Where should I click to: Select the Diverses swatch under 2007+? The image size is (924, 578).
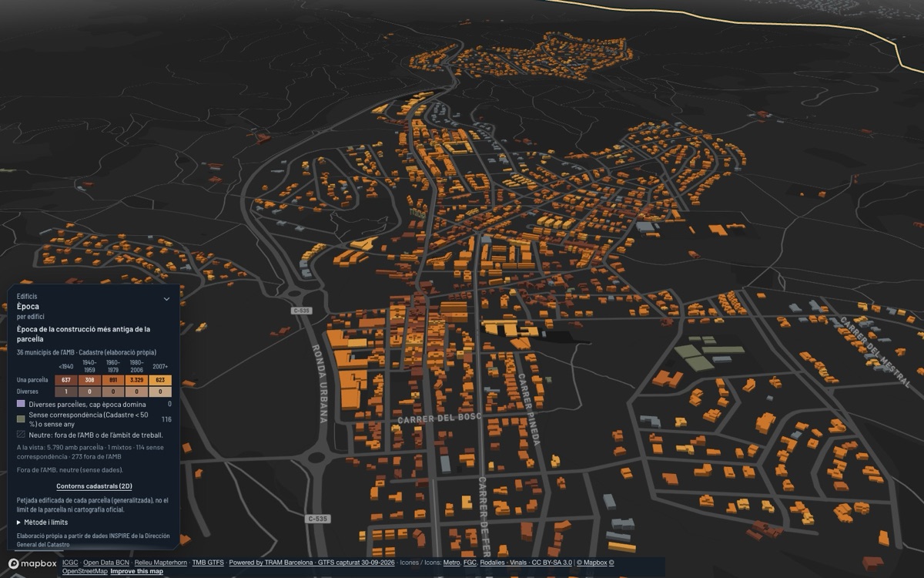point(160,391)
